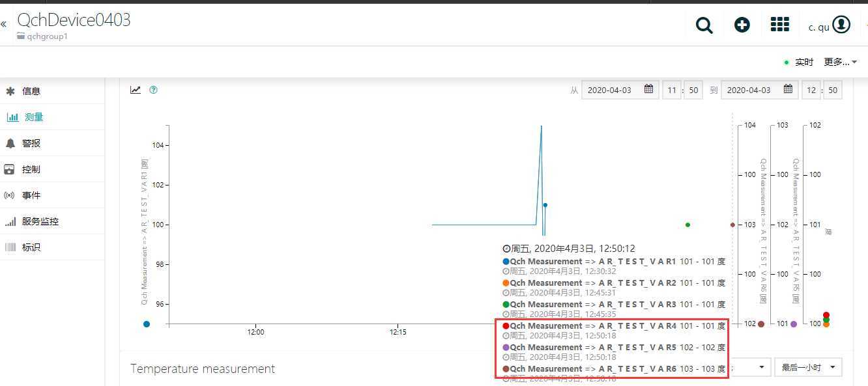This screenshot has width=868, height=386.
Task: Open the start date calendar icon
Action: pos(649,90)
